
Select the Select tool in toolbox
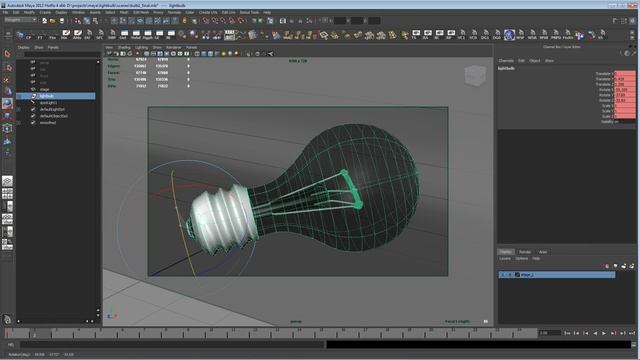point(7,54)
